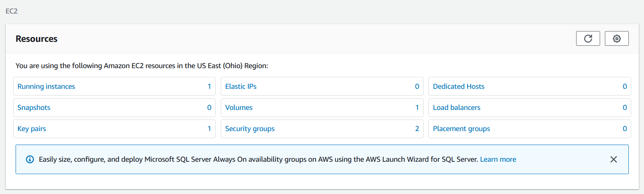Screen dimensions: 644x194
Task: Click the info icon in the banner
Action: tap(30, 159)
